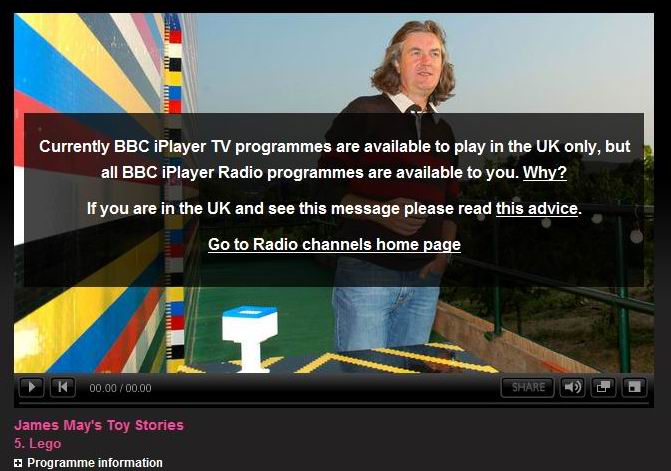
Task: Switch to full screen mode icon
Action: point(634,387)
